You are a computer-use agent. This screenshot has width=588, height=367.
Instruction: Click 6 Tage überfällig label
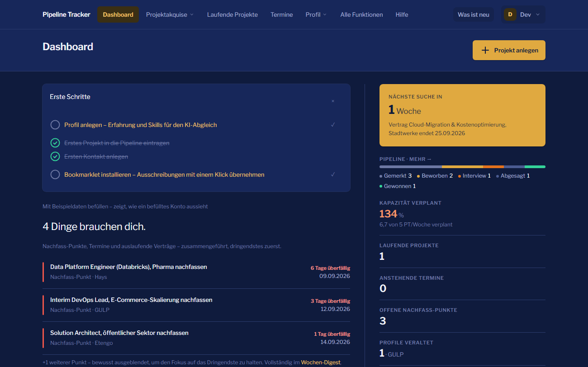click(330, 268)
